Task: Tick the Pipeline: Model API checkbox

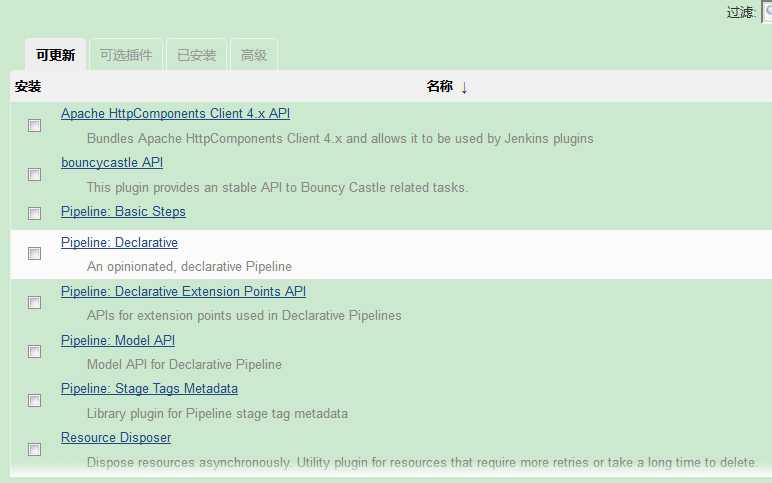Action: (34, 351)
